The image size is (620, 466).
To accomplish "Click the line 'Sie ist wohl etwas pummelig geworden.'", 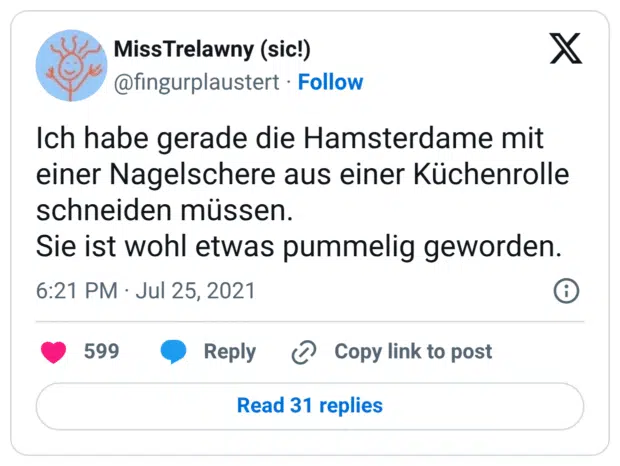I will tap(298, 246).
